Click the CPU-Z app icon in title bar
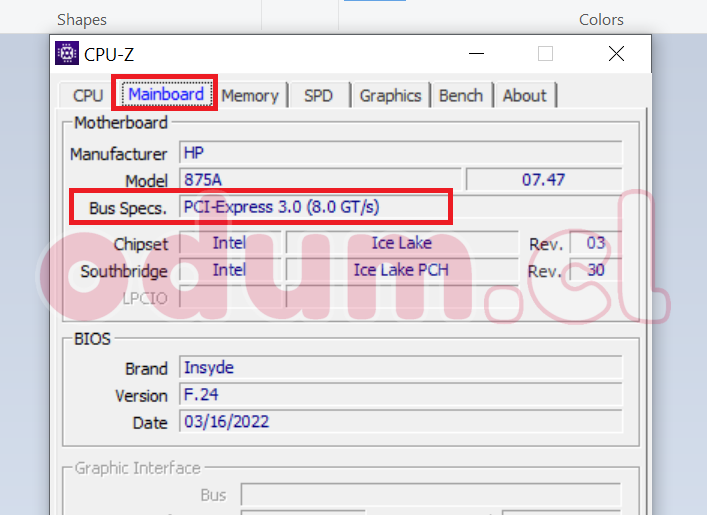Viewport: 707px width, 515px height. (68, 54)
